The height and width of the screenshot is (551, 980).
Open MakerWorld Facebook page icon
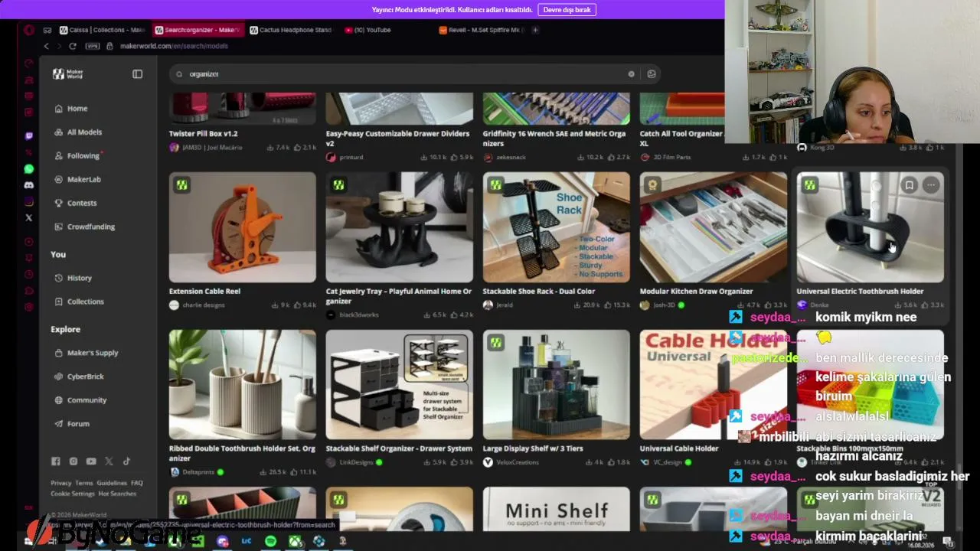pyautogui.click(x=56, y=461)
